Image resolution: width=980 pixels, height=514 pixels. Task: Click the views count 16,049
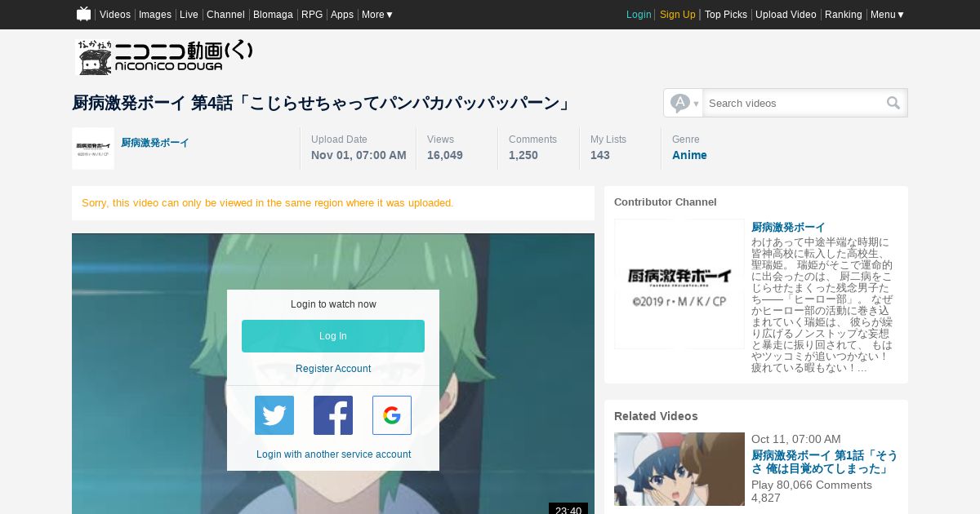coord(445,155)
